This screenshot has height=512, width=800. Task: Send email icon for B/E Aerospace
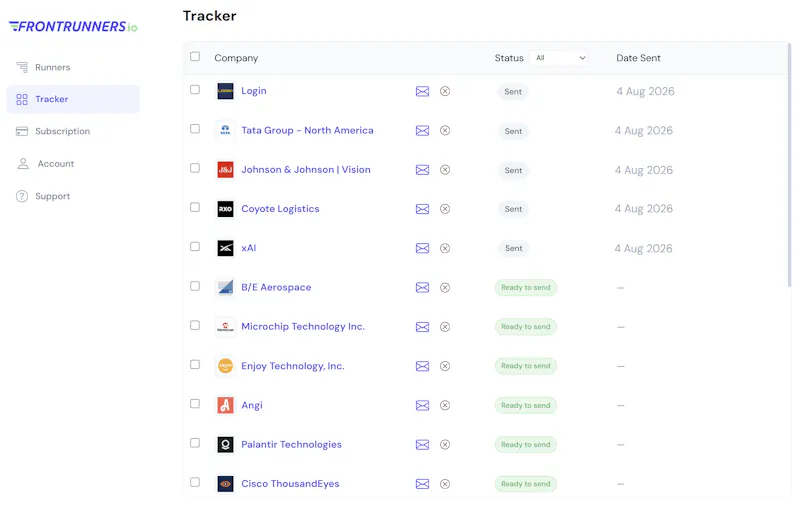[422, 288]
